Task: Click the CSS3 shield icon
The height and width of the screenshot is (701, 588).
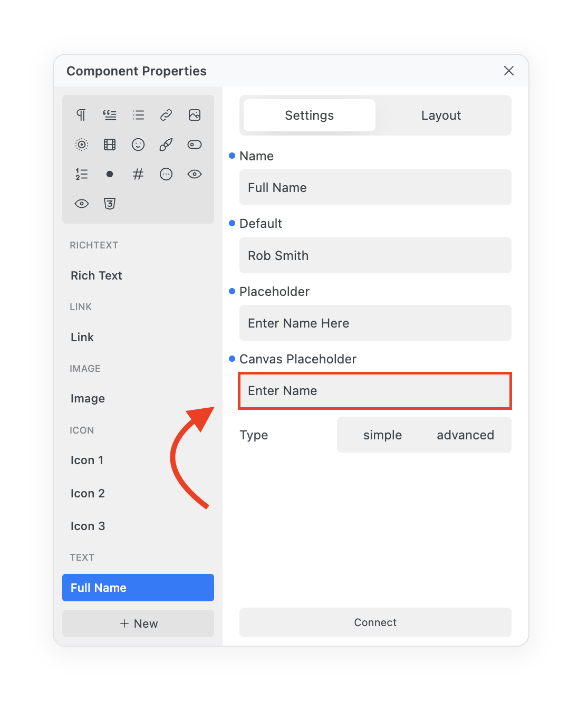Action: (x=110, y=204)
